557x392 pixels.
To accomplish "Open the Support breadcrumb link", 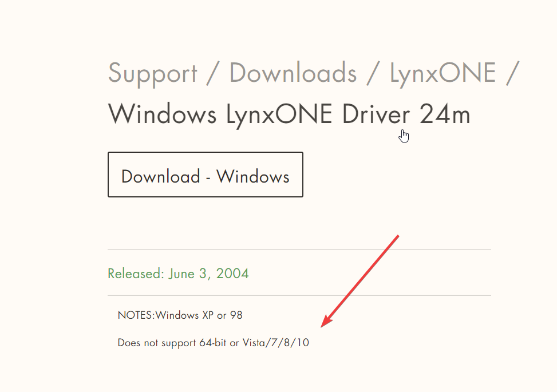I will click(152, 73).
